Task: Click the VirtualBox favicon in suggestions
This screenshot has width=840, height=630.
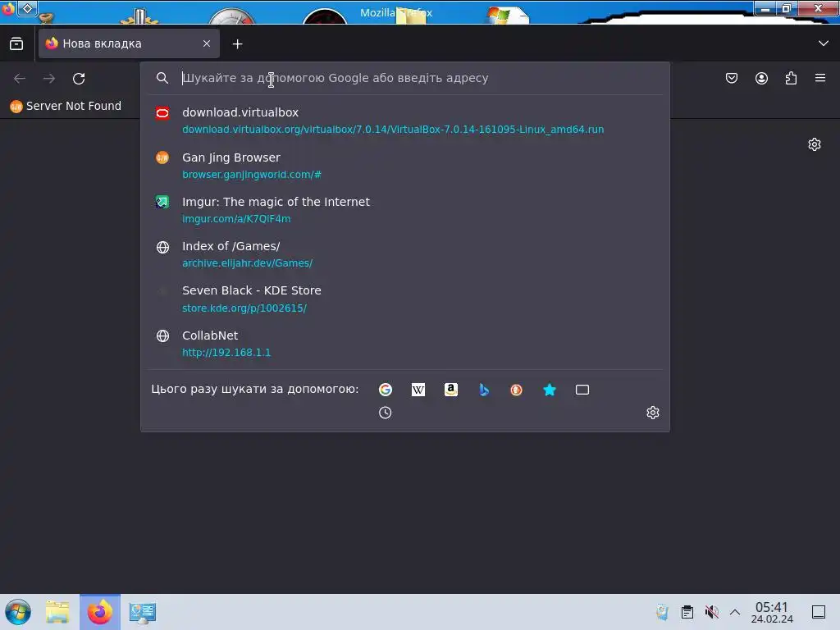Action: (x=162, y=113)
